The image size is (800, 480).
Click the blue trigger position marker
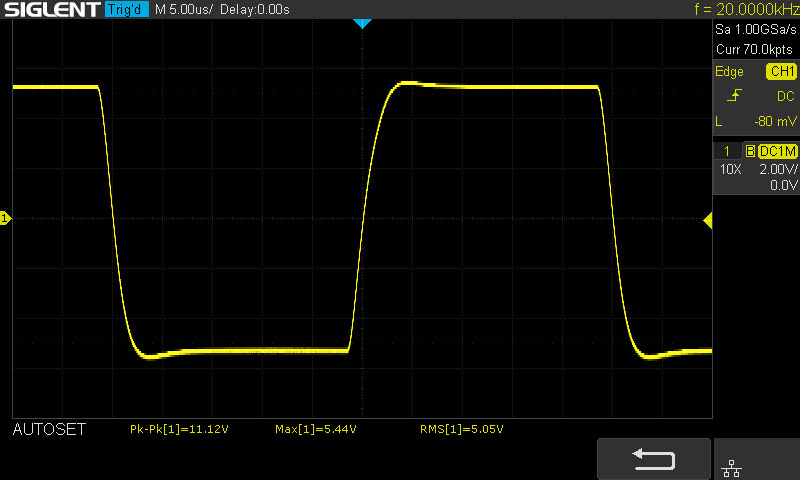362,23
